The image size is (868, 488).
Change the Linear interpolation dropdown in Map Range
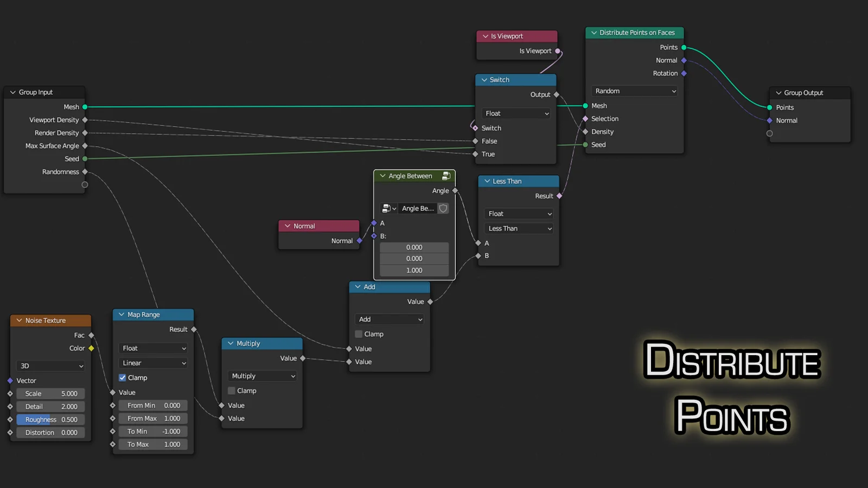pyautogui.click(x=152, y=363)
